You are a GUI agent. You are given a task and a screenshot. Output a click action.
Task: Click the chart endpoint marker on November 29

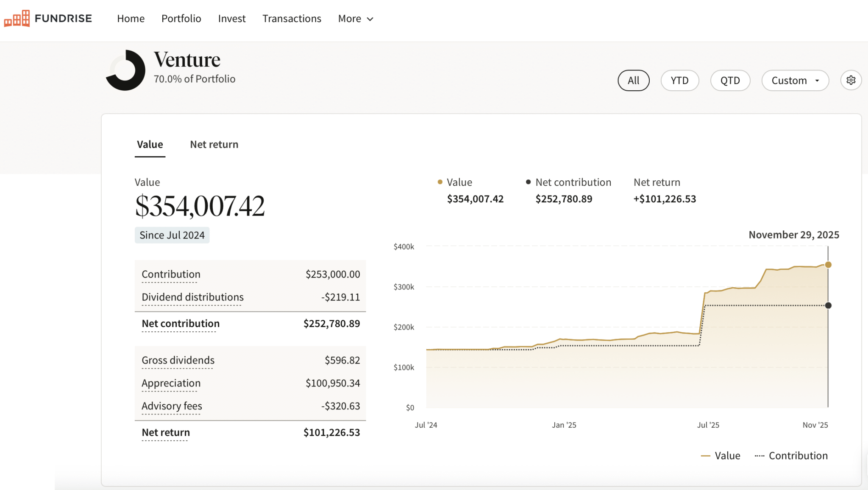(829, 264)
